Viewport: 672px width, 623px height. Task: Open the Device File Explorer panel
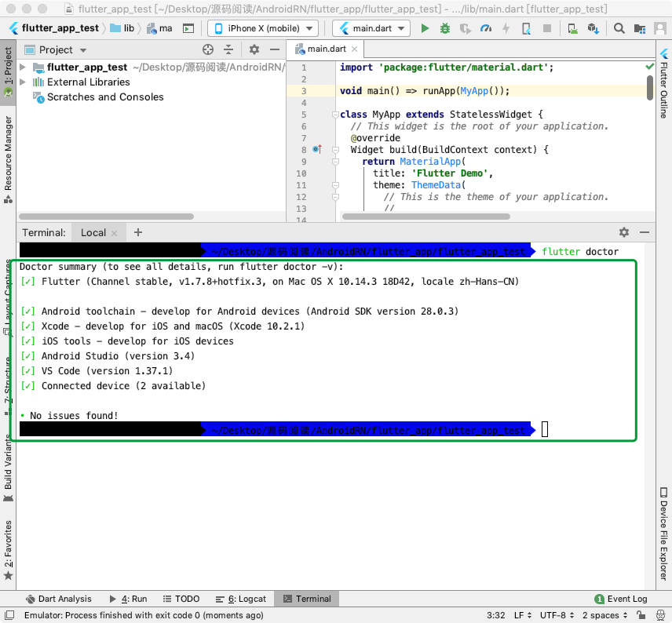[x=664, y=534]
